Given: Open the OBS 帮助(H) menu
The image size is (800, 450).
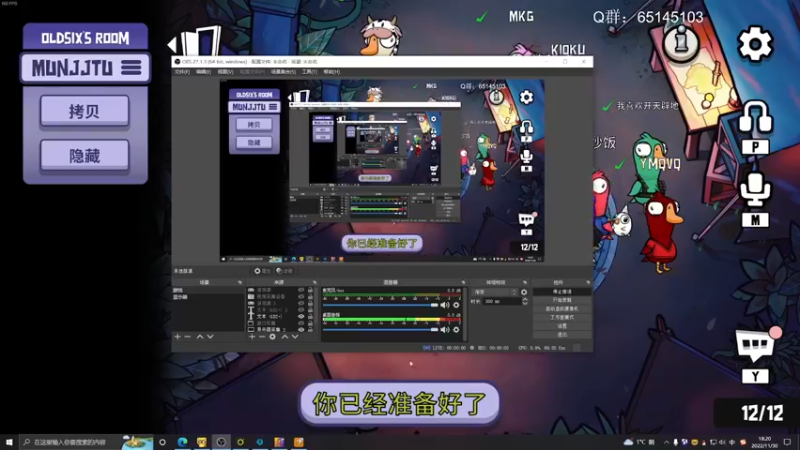Looking at the screenshot, I should (331, 72).
